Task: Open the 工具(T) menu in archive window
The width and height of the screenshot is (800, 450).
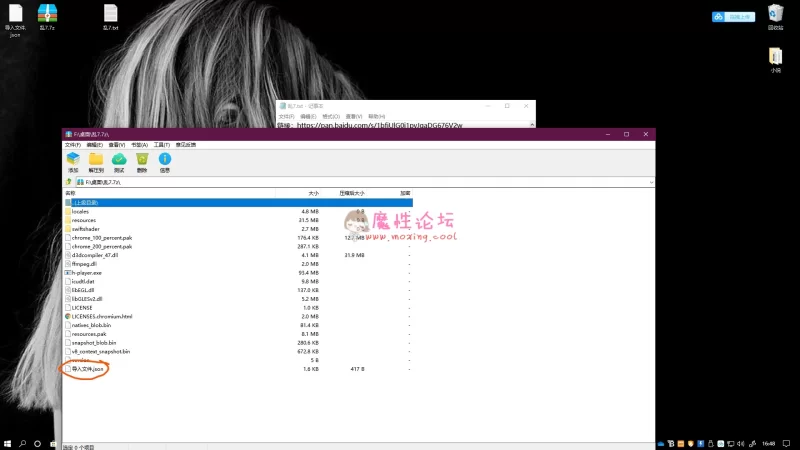Action: (x=162, y=145)
